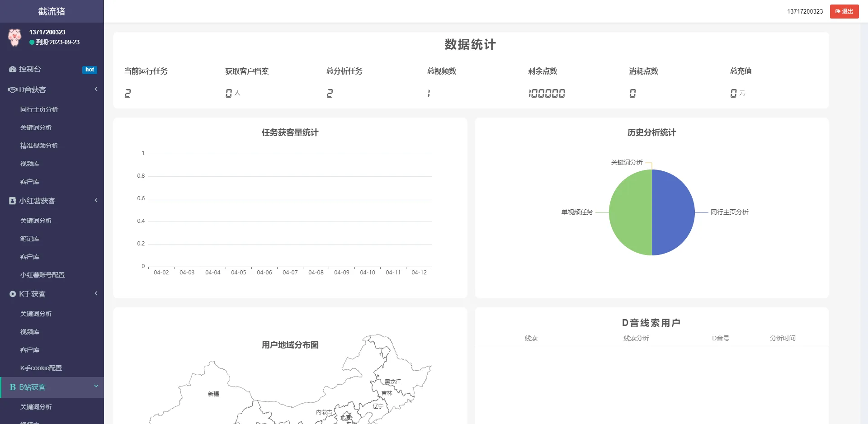Viewport: 868px width, 424px height.
Task: Expand the 小红薯获客 section
Action: tap(96, 200)
